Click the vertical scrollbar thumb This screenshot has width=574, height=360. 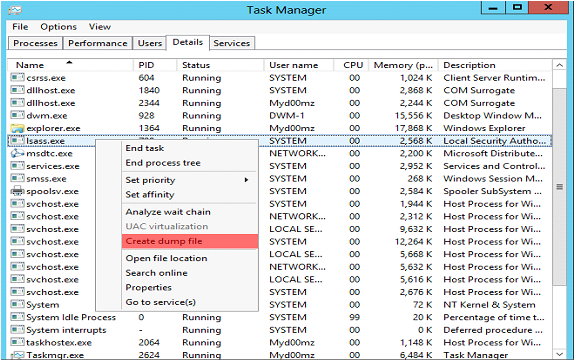click(559, 187)
